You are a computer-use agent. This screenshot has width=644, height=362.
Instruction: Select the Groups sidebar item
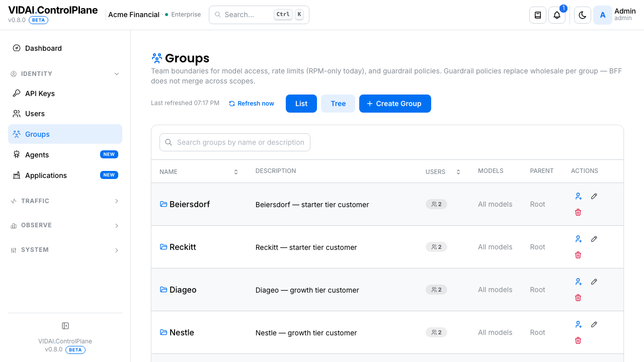(65, 134)
